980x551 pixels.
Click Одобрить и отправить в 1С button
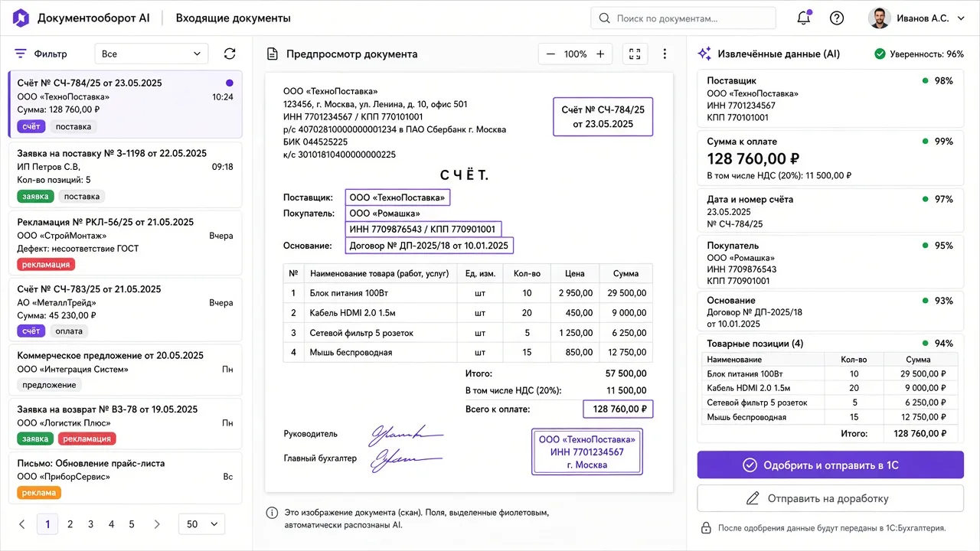click(830, 465)
